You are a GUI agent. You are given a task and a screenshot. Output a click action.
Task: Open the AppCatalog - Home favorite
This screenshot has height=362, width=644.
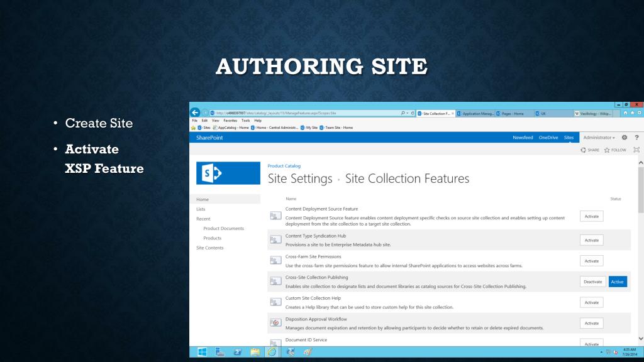click(x=230, y=128)
